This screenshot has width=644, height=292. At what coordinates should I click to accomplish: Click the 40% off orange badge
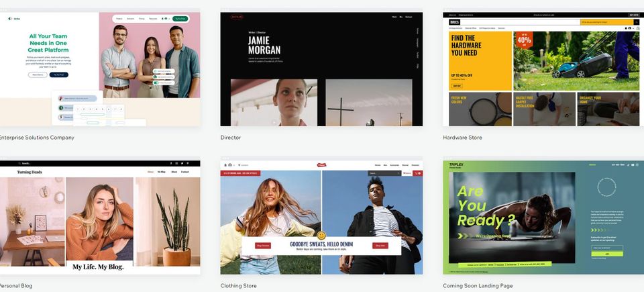tap(524, 40)
